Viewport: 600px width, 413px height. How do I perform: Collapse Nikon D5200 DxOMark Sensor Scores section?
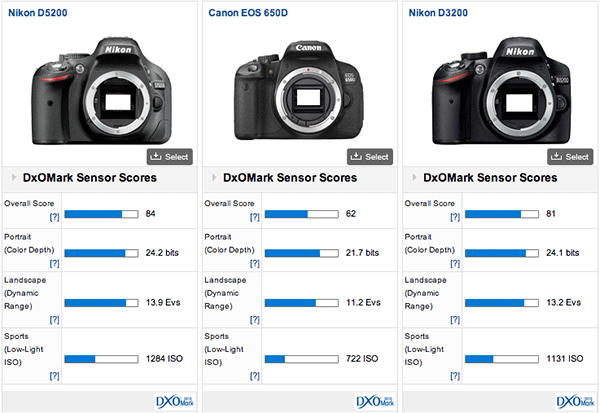click(x=14, y=177)
